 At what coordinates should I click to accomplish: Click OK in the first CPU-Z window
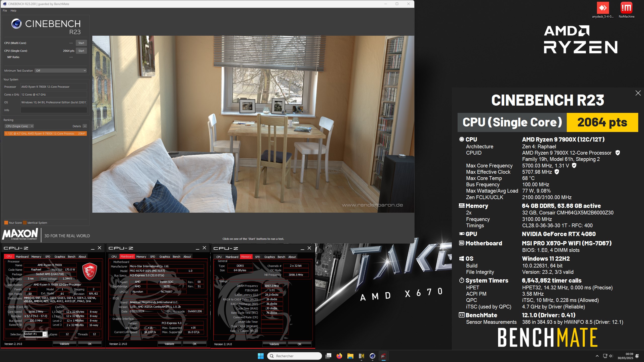click(x=90, y=344)
